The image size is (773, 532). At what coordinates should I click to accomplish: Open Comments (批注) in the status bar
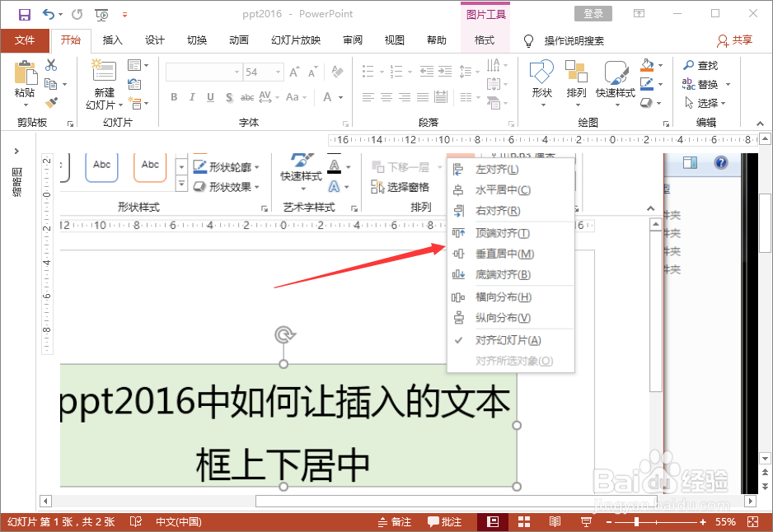pos(445,521)
